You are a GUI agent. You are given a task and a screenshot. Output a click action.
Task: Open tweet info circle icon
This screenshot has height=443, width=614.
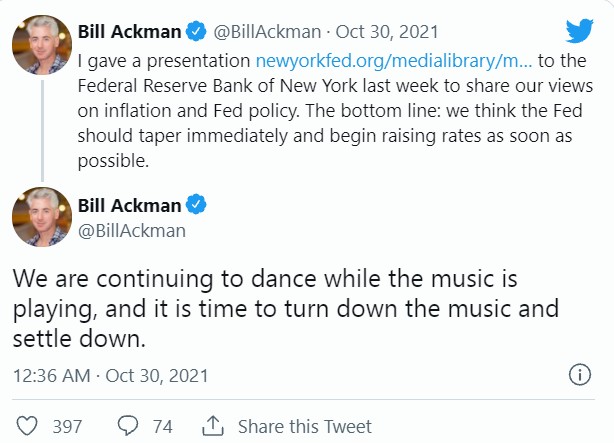[579, 375]
